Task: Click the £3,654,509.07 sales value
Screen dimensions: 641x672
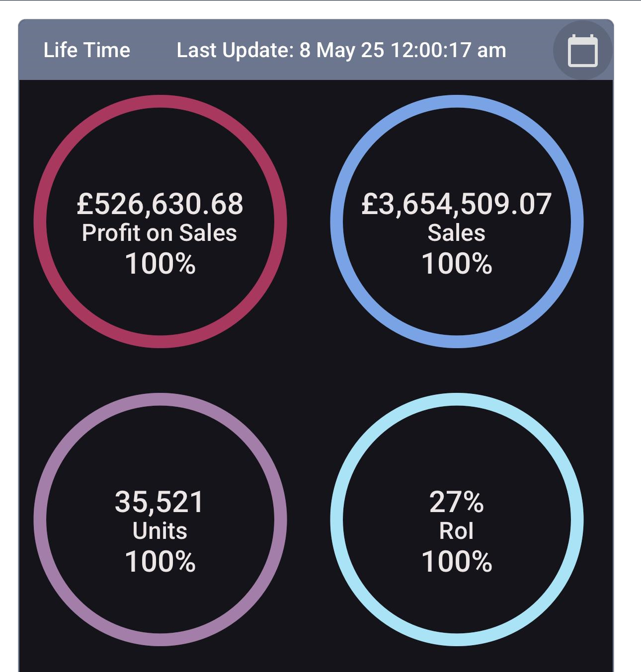Action: pyautogui.click(x=457, y=204)
